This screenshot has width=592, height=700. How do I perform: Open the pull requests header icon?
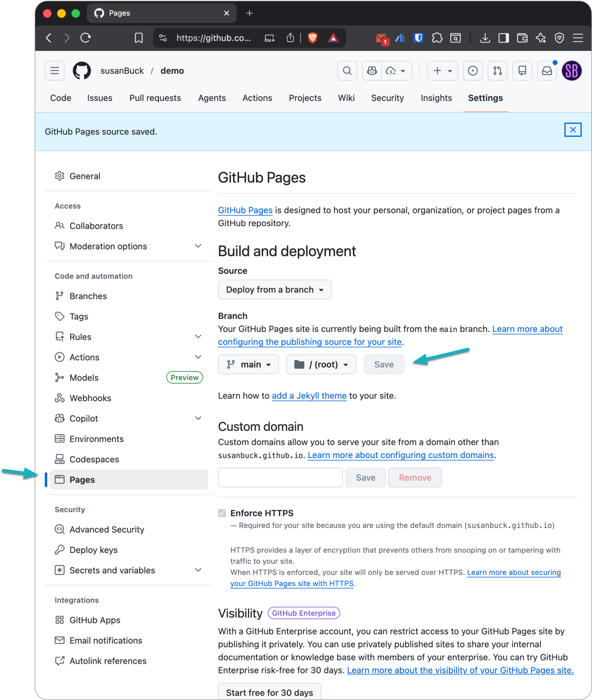(497, 71)
